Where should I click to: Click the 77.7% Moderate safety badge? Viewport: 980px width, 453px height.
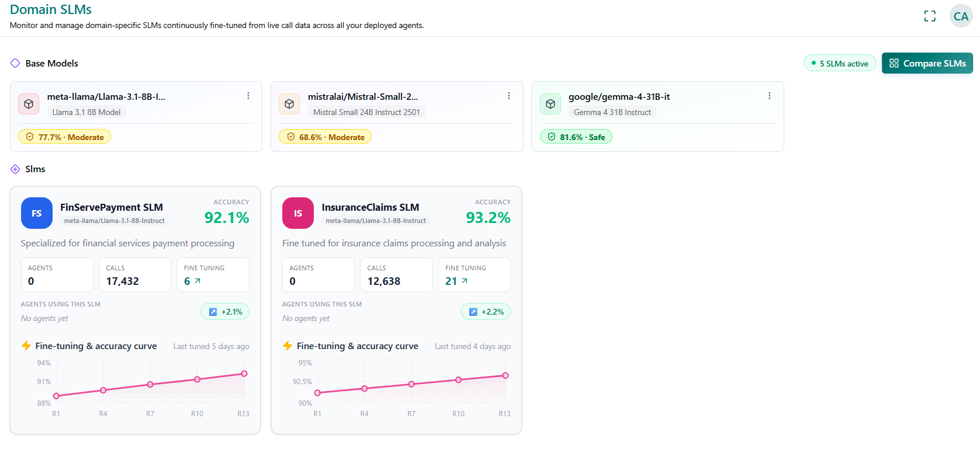(x=64, y=137)
